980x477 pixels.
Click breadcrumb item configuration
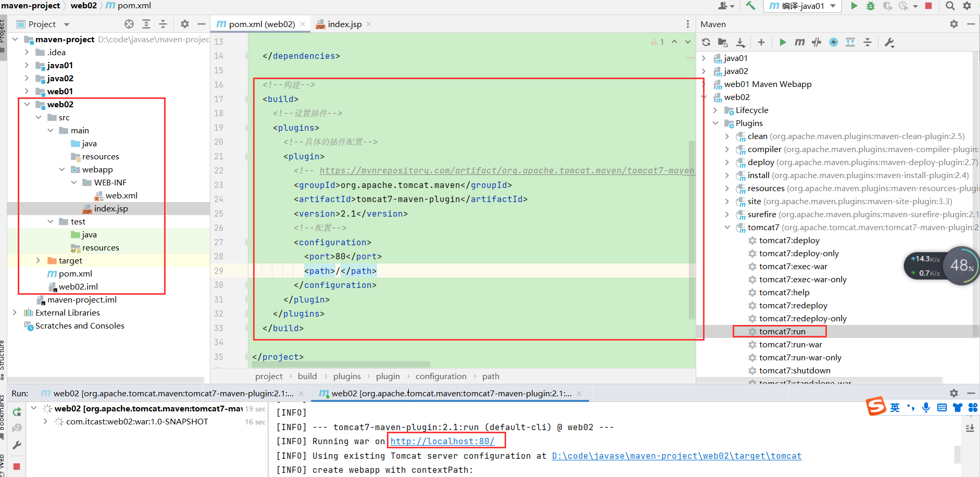441,376
